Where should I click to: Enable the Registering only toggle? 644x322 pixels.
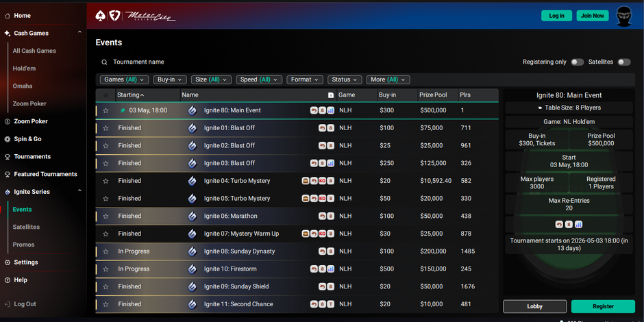click(x=577, y=62)
